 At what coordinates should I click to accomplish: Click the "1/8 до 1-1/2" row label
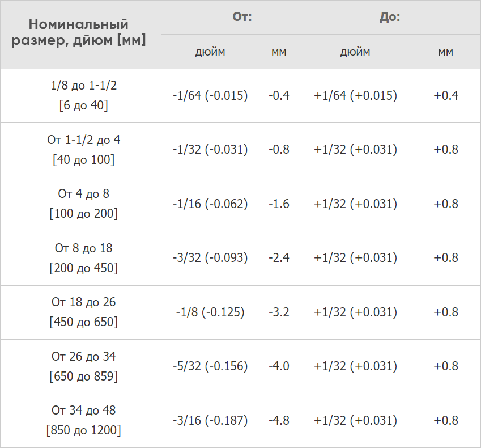click(83, 86)
